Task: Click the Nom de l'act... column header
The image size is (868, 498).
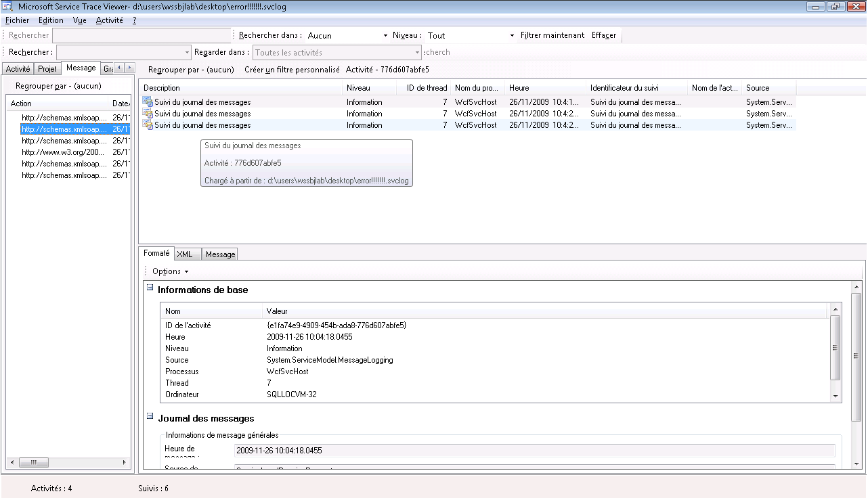Action: 714,88
